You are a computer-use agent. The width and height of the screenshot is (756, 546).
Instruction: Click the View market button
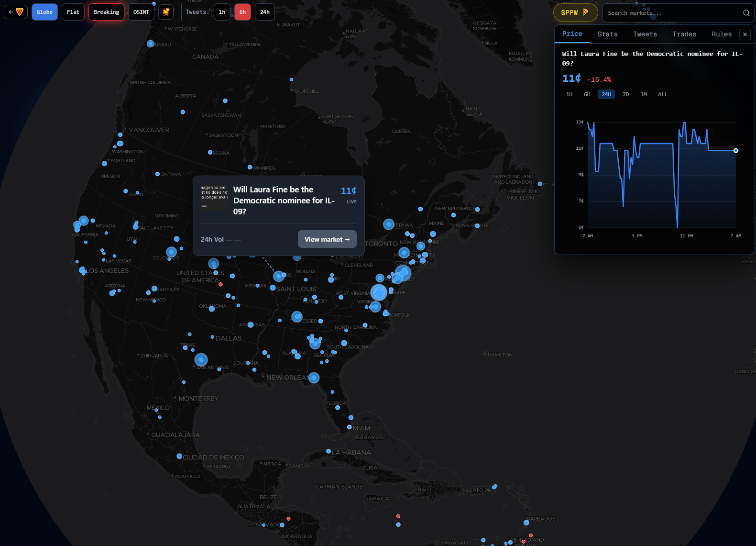click(327, 239)
